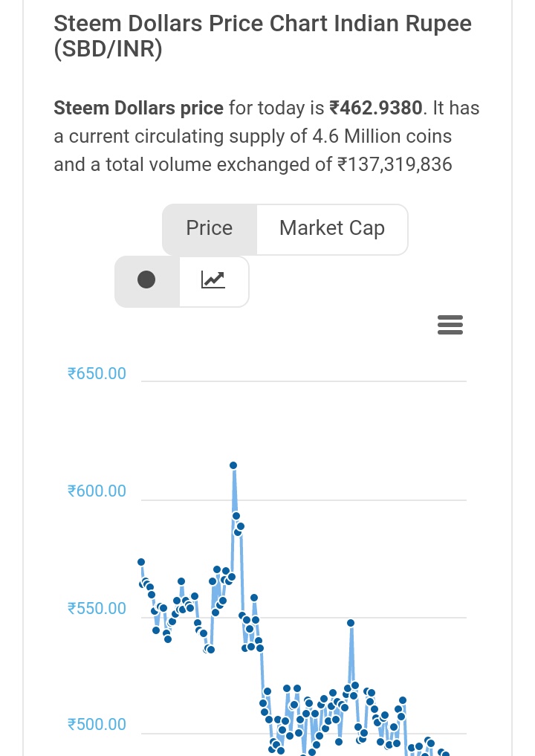Click the ₹600.00 axis label
The image size is (535, 756).
tap(97, 491)
